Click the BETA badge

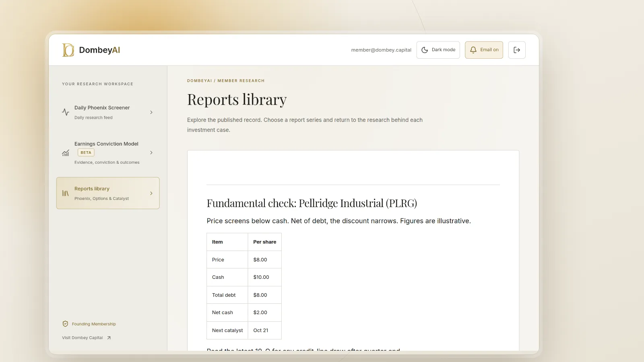pos(86,152)
